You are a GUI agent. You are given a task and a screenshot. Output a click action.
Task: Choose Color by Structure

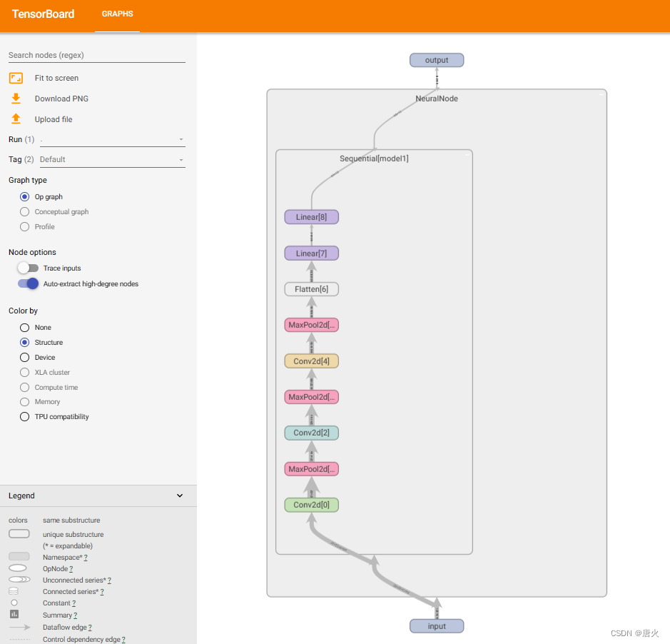click(x=25, y=343)
